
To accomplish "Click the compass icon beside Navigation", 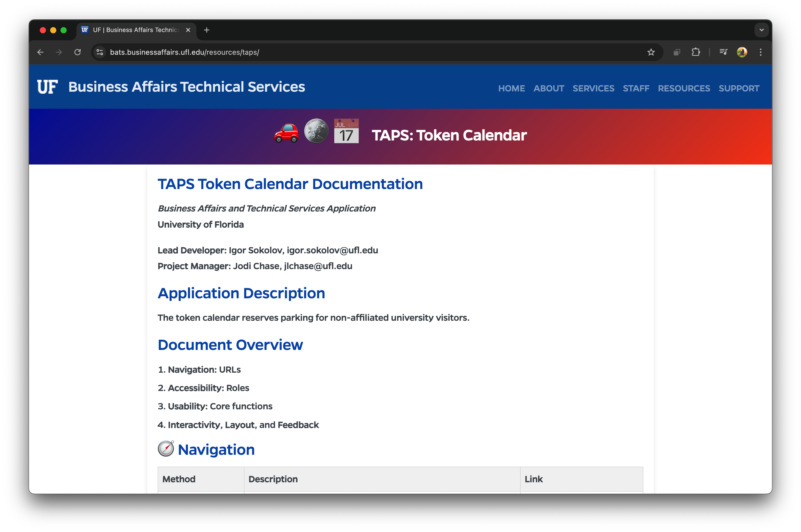I will tap(166, 449).
